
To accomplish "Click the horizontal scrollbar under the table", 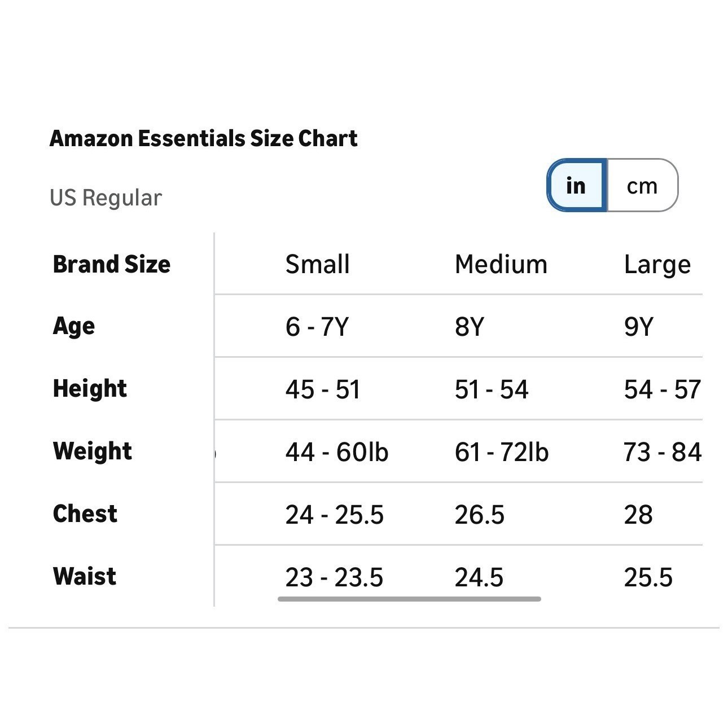I will click(409, 599).
